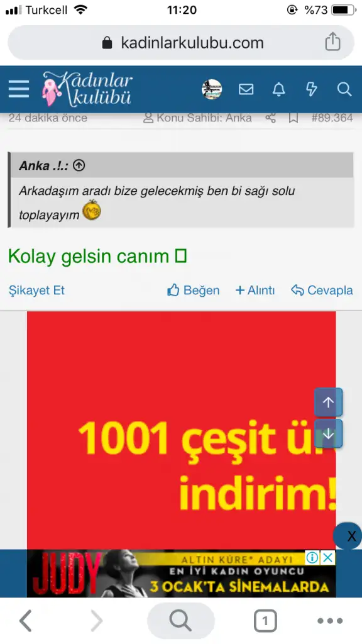Screen dimensions: 362x644
Task: Close the floating ad with X button
Action: [x=349, y=536]
